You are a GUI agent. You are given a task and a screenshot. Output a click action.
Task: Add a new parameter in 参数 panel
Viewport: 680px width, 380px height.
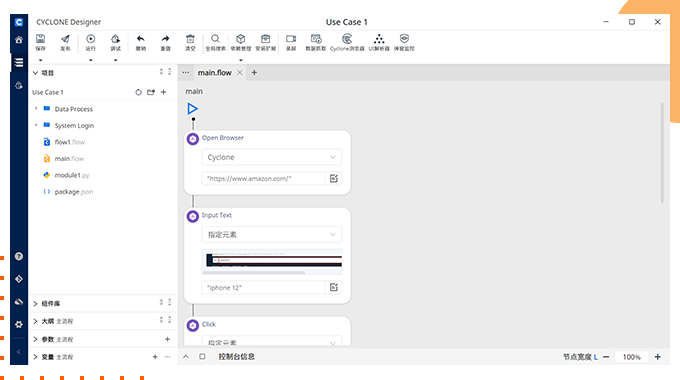(x=167, y=339)
